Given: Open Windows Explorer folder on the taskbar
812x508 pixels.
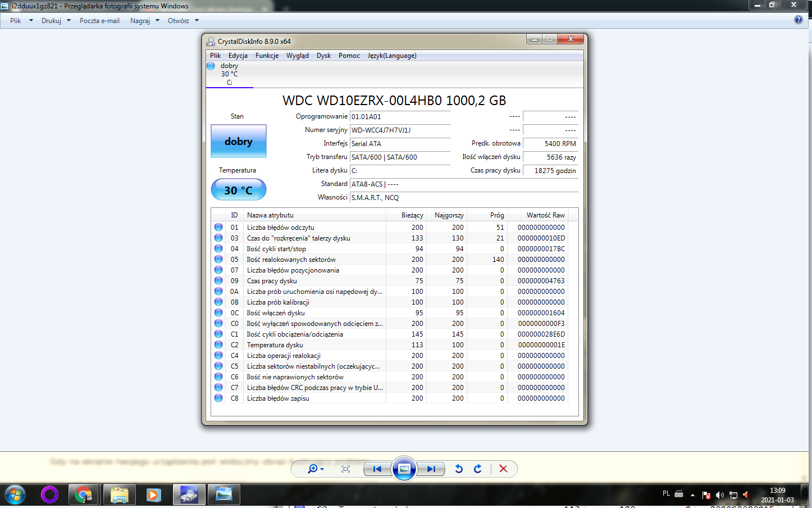Looking at the screenshot, I should point(119,495).
